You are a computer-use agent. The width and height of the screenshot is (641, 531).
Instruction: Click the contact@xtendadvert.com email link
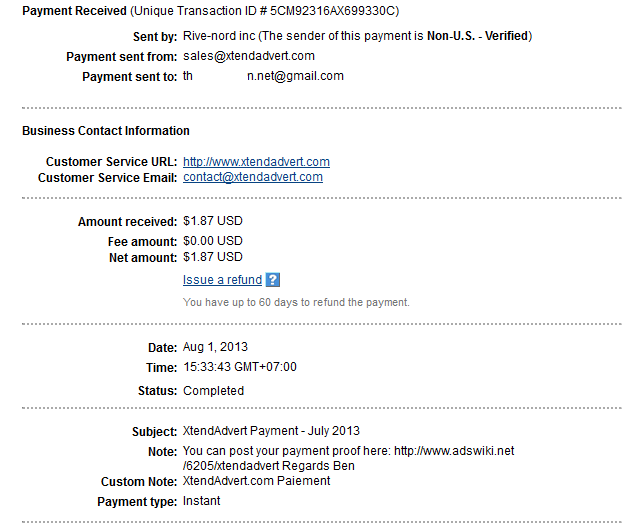[x=253, y=177]
